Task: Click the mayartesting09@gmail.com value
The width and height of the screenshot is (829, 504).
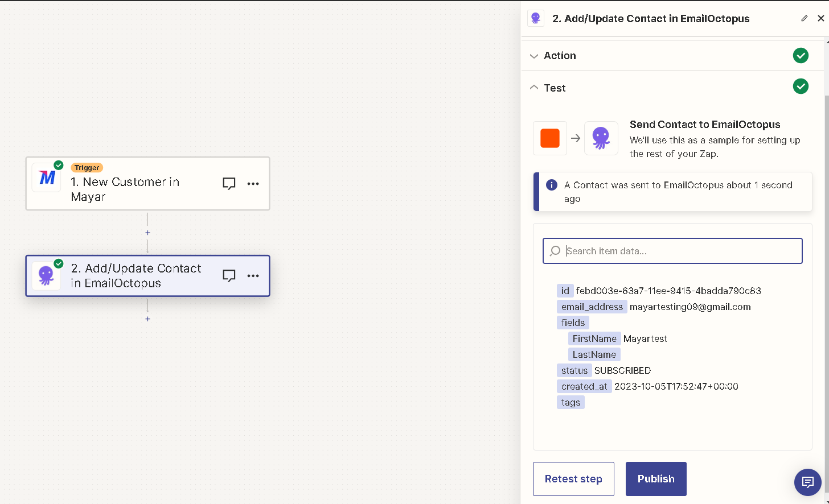Action: click(690, 307)
